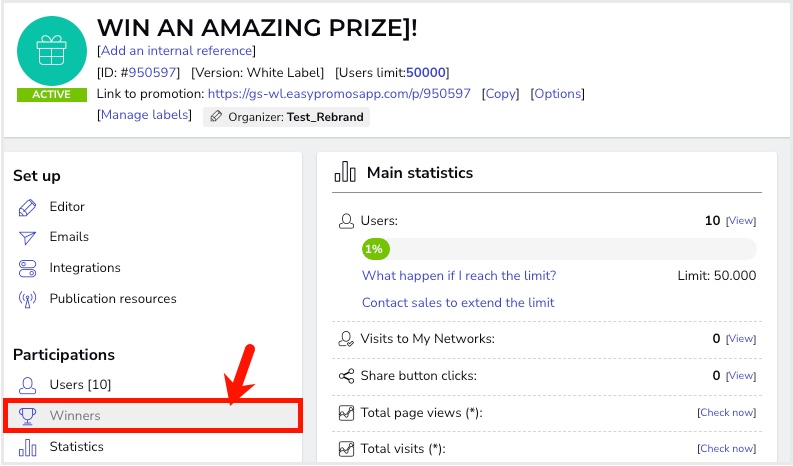Click the Publication resources broadcast icon
This screenshot has height=466, width=793.
pos(28,299)
